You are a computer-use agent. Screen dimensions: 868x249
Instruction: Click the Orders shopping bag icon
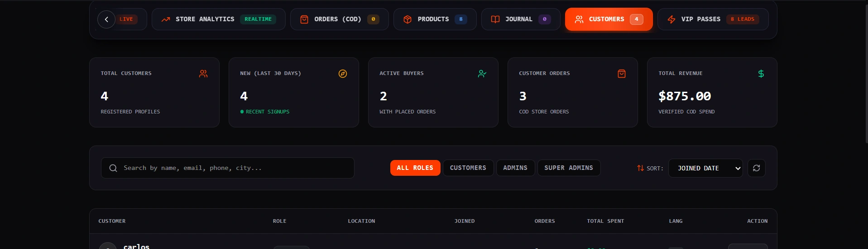304,19
